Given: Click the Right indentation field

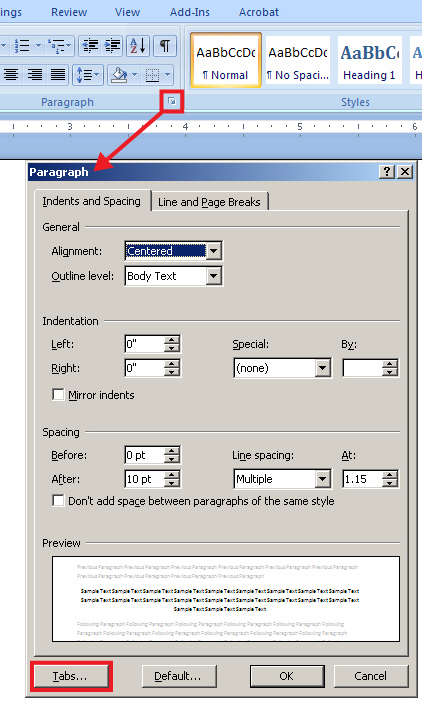Looking at the screenshot, I should [x=145, y=368].
